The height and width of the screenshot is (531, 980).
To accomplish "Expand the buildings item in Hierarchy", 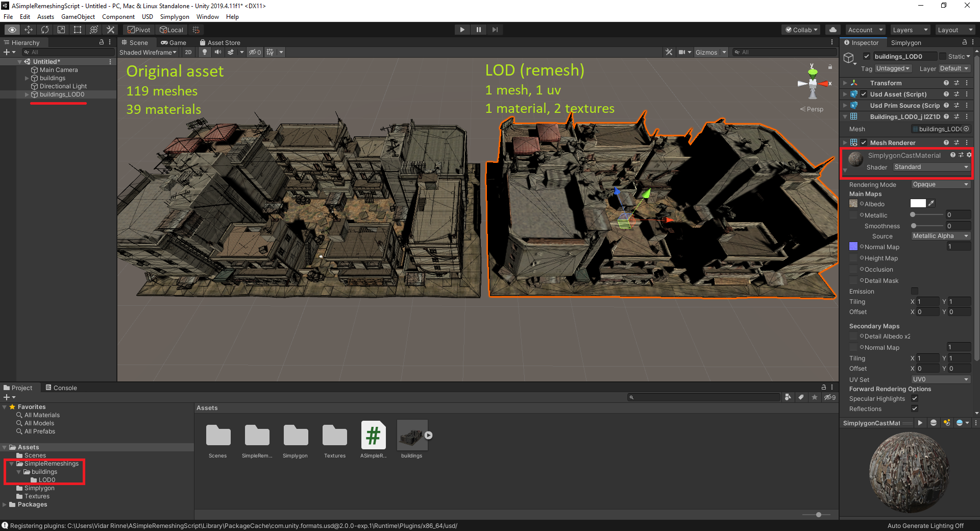I will point(27,78).
